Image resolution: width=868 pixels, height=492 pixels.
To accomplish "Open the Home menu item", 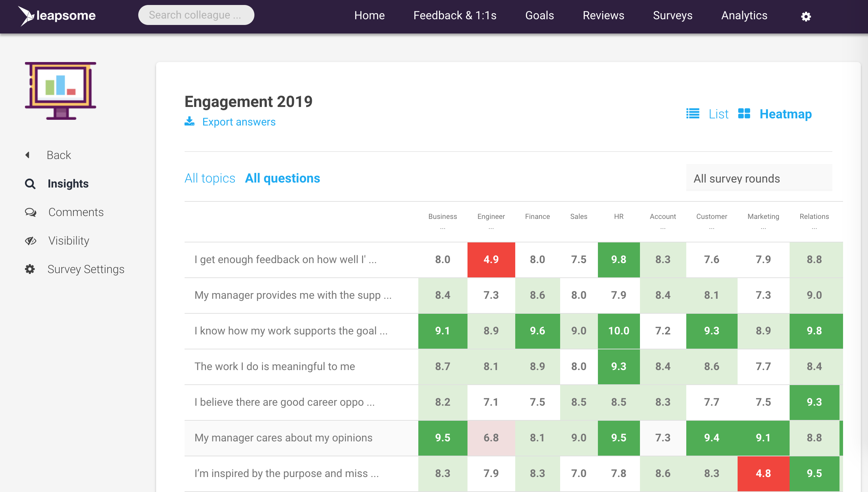I will coord(370,15).
